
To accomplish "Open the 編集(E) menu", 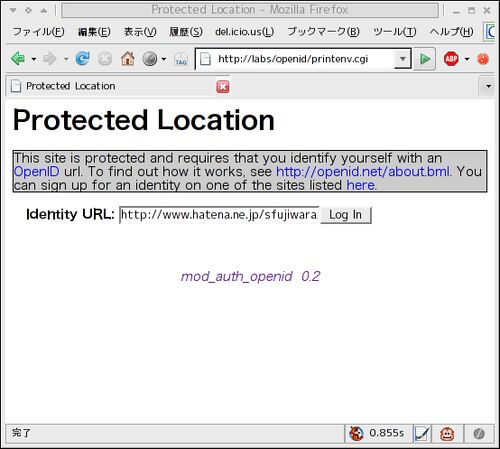I will pos(94,32).
